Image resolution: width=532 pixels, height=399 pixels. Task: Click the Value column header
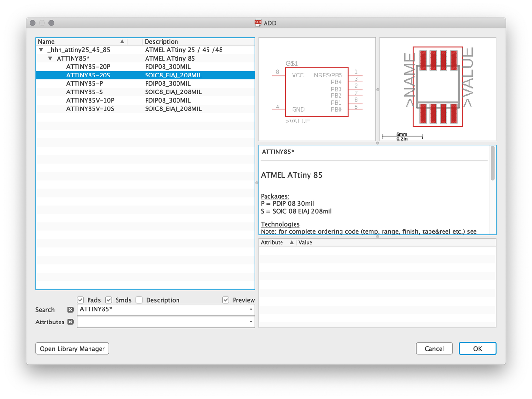point(396,242)
